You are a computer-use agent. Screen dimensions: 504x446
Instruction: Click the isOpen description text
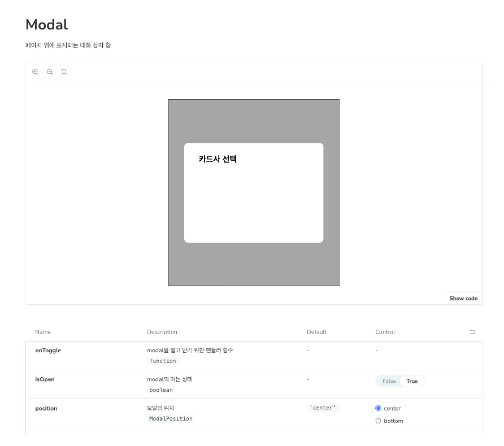click(170, 379)
